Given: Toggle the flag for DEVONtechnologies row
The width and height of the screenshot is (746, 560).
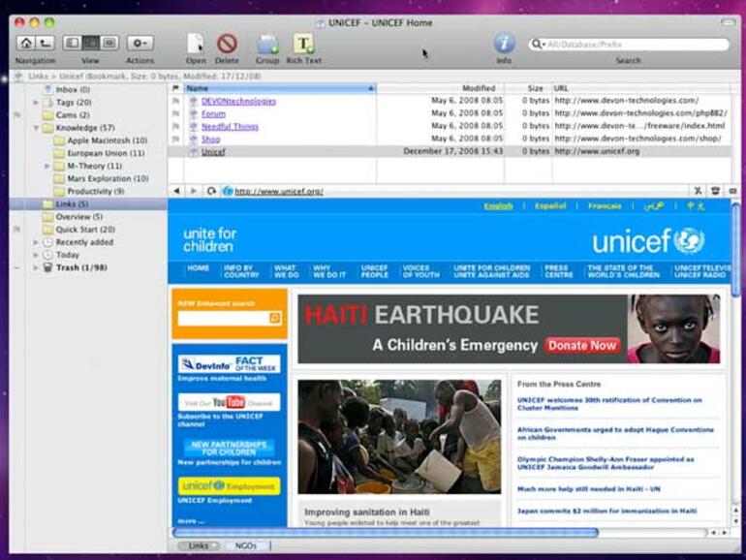Looking at the screenshot, I should click(x=175, y=101).
